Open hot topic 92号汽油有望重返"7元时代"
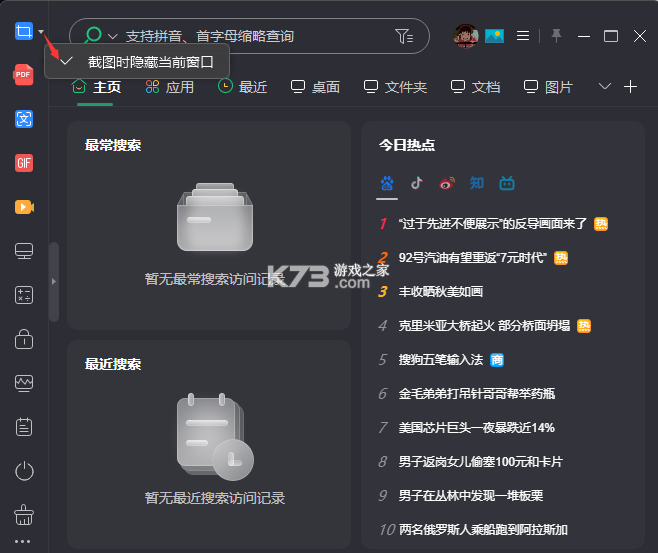 tap(473, 258)
